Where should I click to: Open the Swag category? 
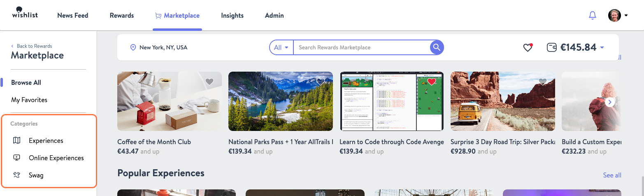pyautogui.click(x=36, y=175)
